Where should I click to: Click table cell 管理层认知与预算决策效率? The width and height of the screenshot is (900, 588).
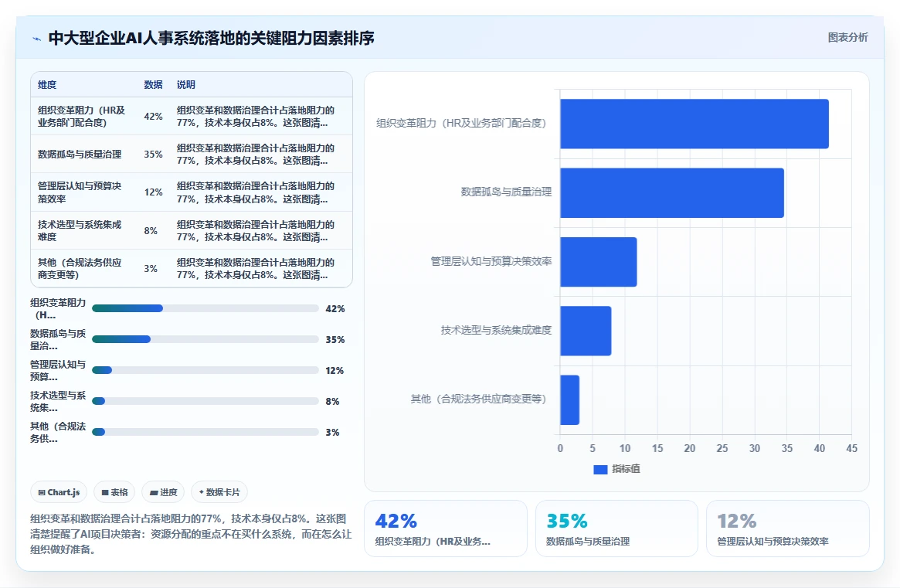point(83,192)
